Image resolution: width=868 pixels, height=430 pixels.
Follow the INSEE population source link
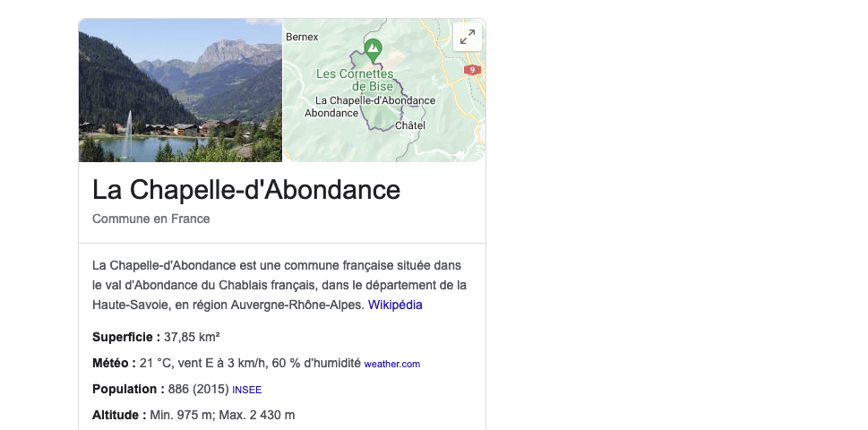(x=246, y=390)
